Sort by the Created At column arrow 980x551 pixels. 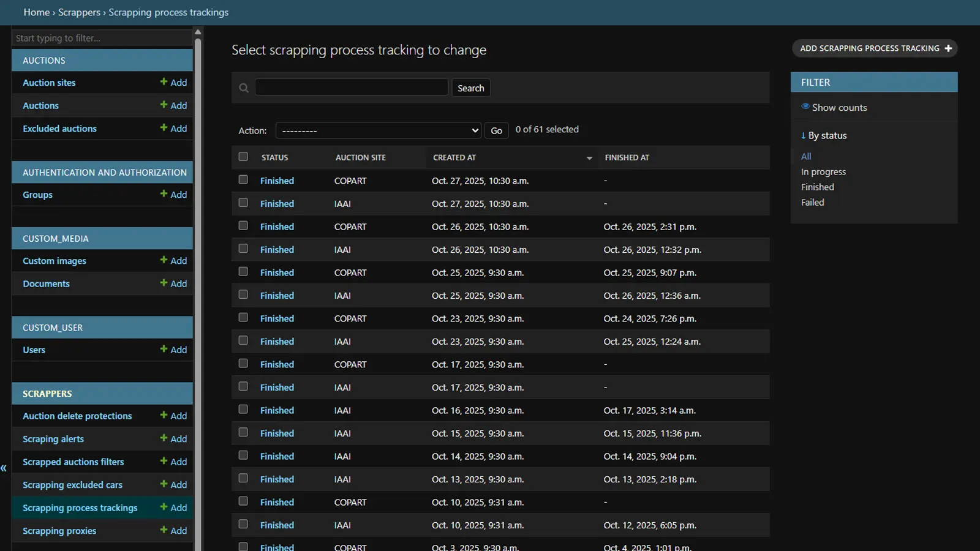[x=589, y=157]
